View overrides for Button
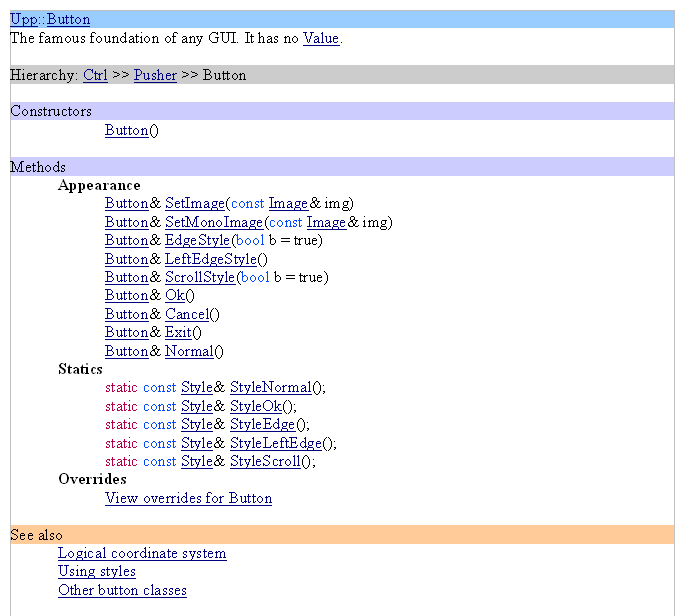This screenshot has height=616, width=689. click(x=188, y=498)
